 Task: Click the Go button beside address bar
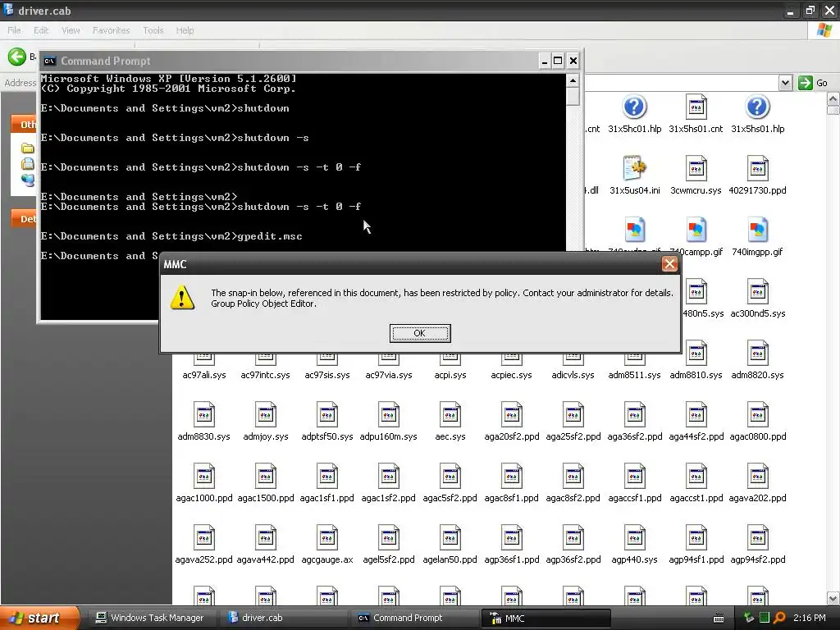pyautogui.click(x=813, y=83)
